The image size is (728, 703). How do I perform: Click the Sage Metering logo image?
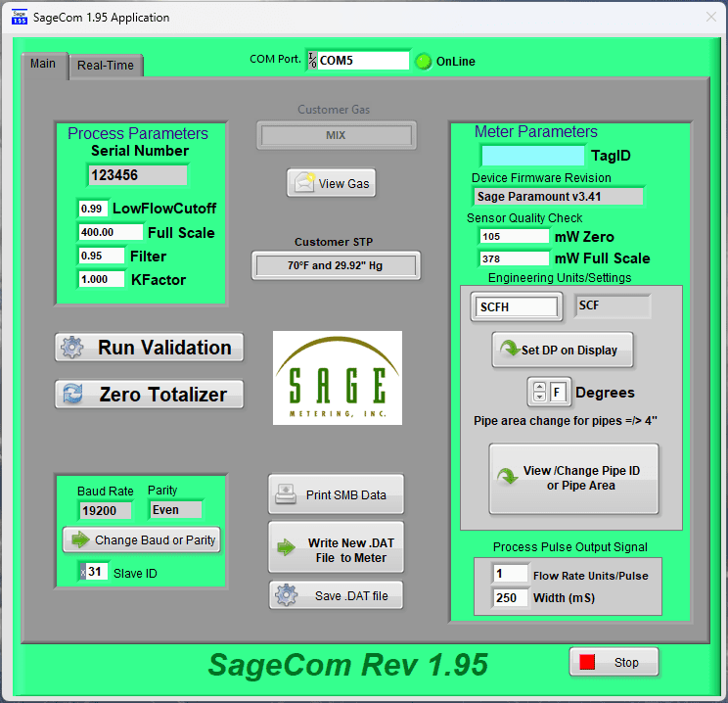click(338, 378)
